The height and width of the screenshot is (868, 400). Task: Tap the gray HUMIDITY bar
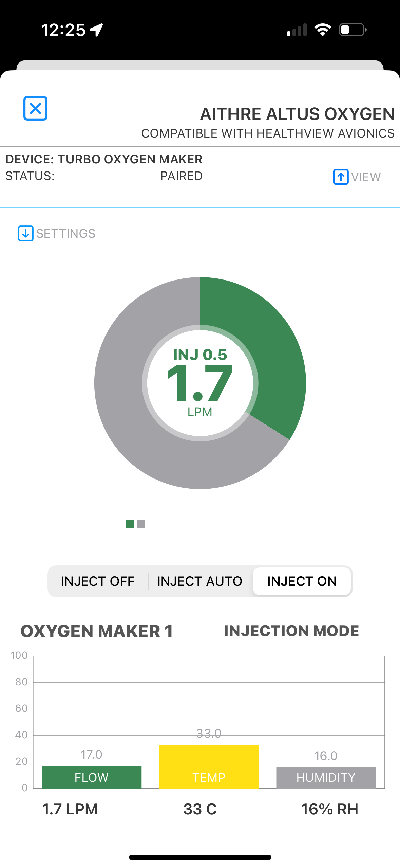tap(326, 778)
